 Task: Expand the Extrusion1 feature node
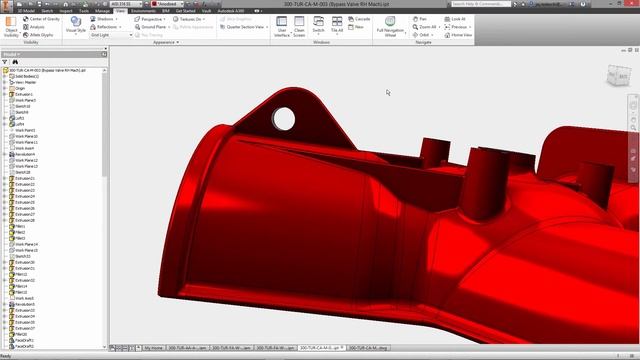(x=4, y=94)
